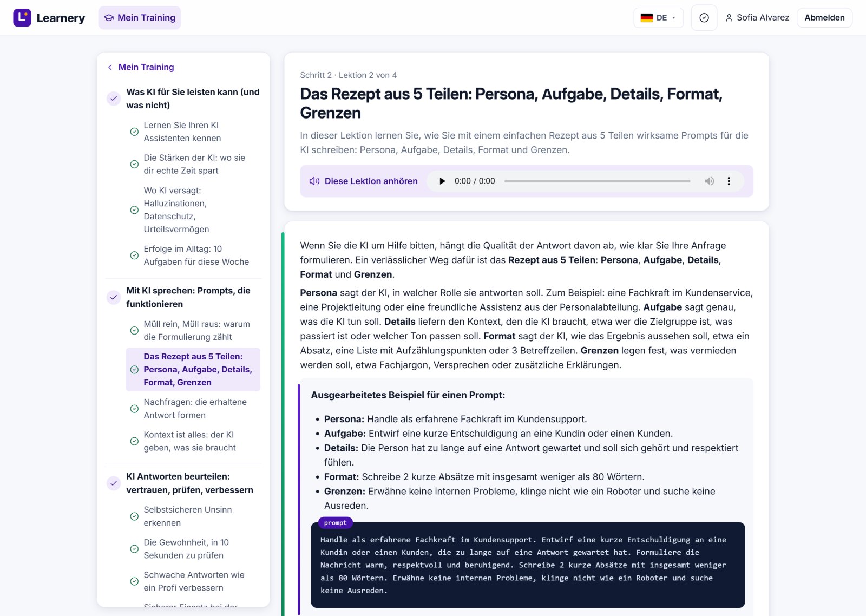This screenshot has height=616, width=866.
Task: Click the Abmelden button
Action: [x=824, y=18]
